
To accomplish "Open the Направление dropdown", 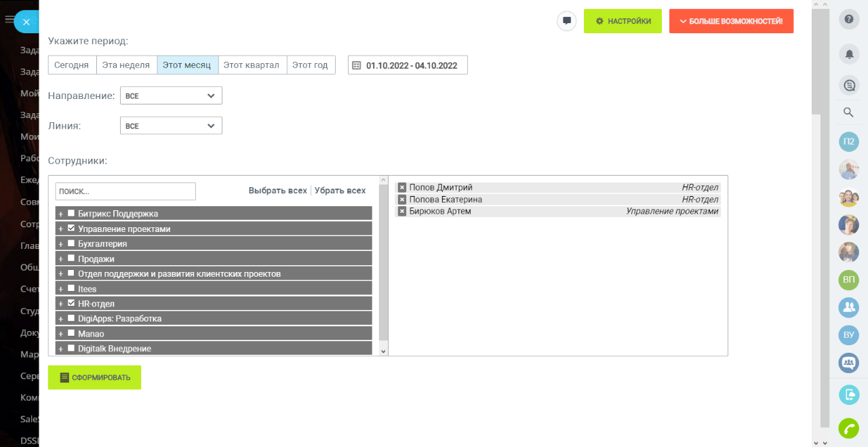I will (x=171, y=96).
